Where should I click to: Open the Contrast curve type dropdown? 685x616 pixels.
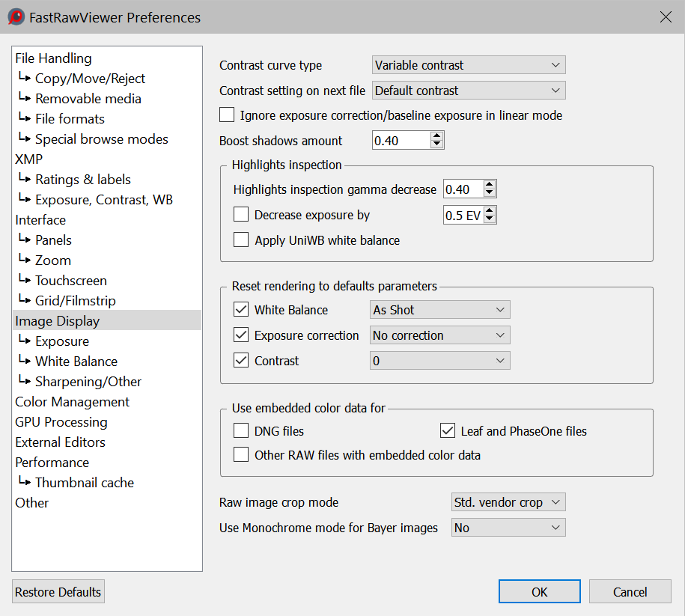(x=469, y=65)
